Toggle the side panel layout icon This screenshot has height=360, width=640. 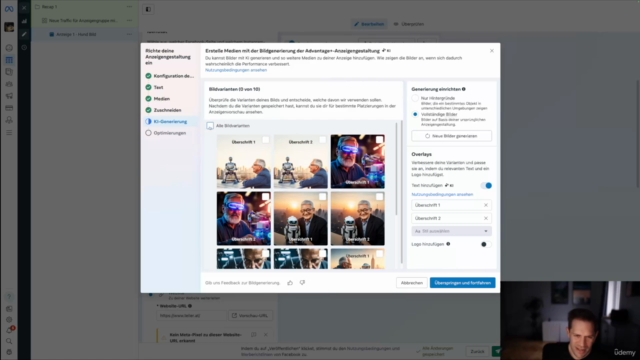click(x=148, y=9)
